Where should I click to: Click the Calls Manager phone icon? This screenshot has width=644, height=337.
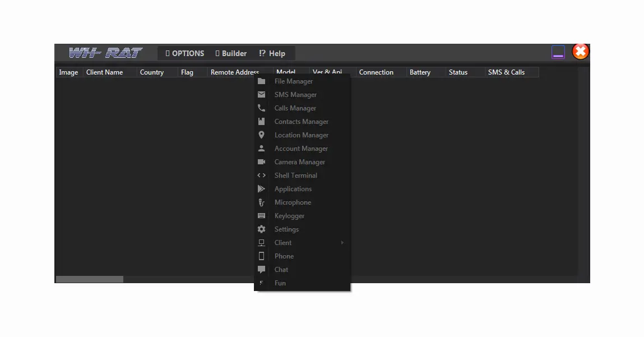pos(261,108)
